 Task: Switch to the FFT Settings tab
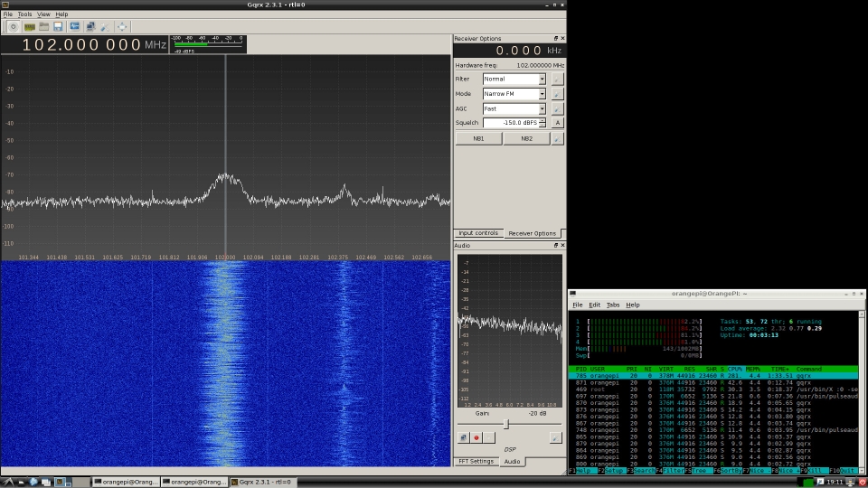click(476, 461)
